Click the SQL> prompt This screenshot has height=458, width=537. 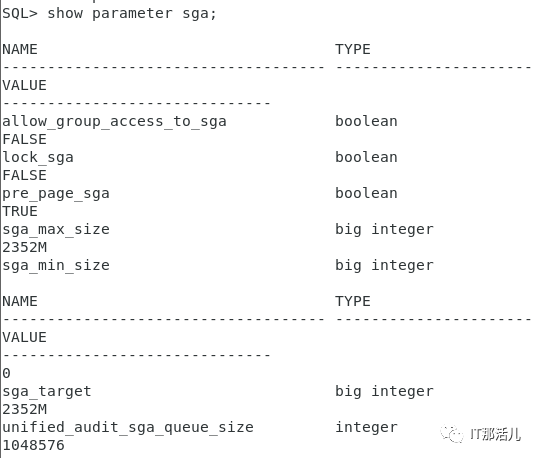(20, 14)
